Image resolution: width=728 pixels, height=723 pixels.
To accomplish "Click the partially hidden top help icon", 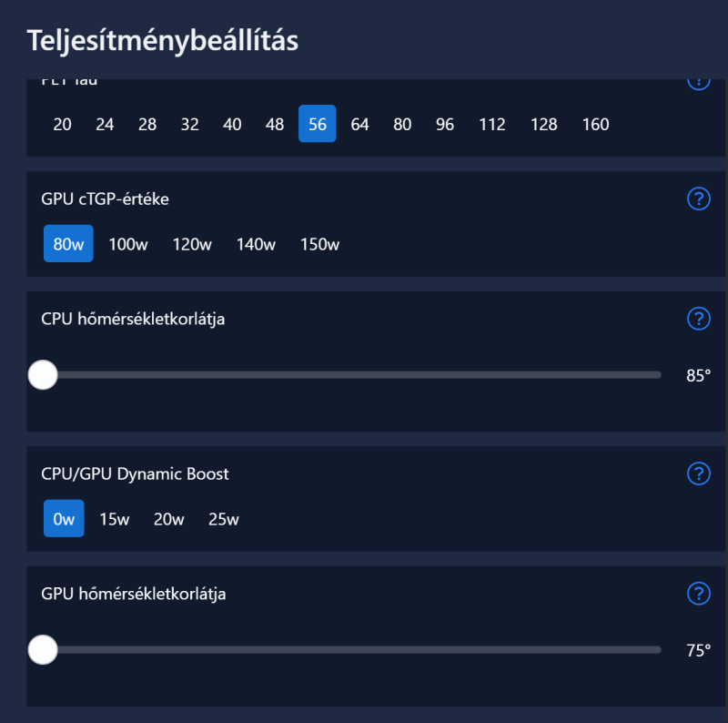I will (698, 83).
